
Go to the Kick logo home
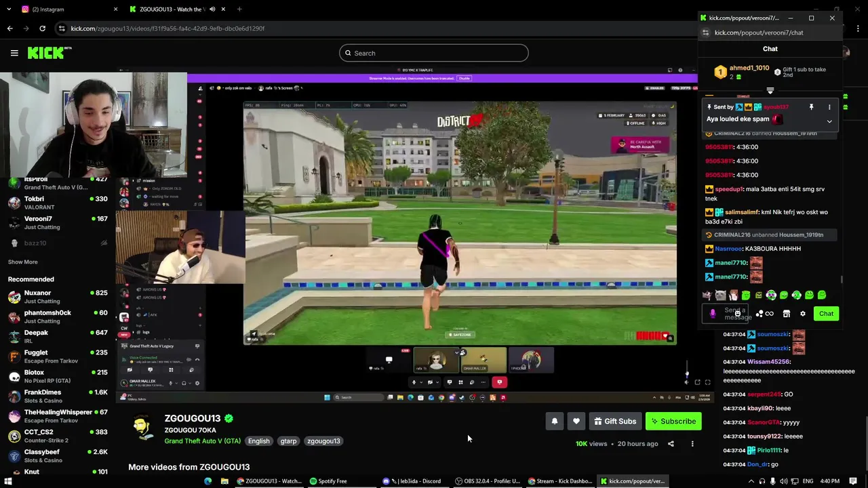50,53
